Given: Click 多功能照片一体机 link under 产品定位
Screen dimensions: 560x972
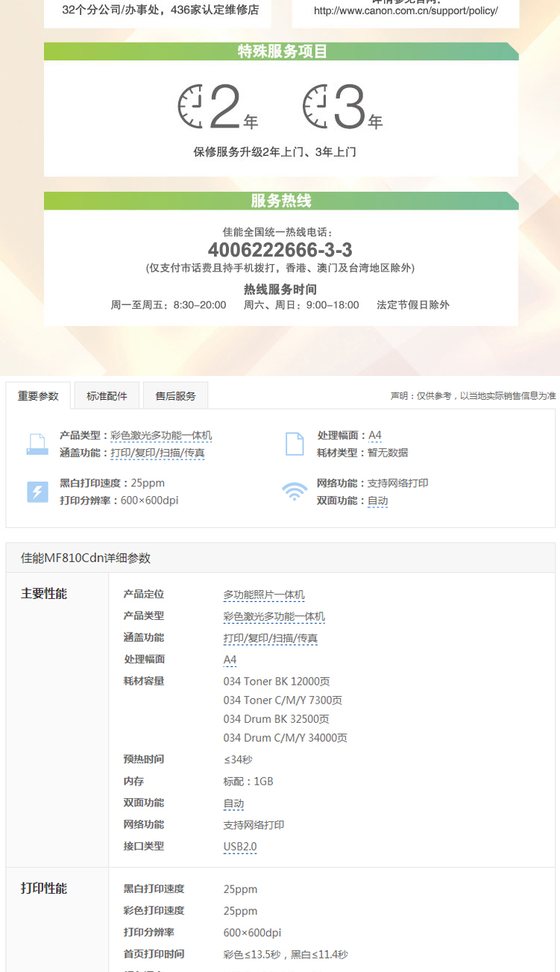Looking at the screenshot, I should (x=264, y=595).
